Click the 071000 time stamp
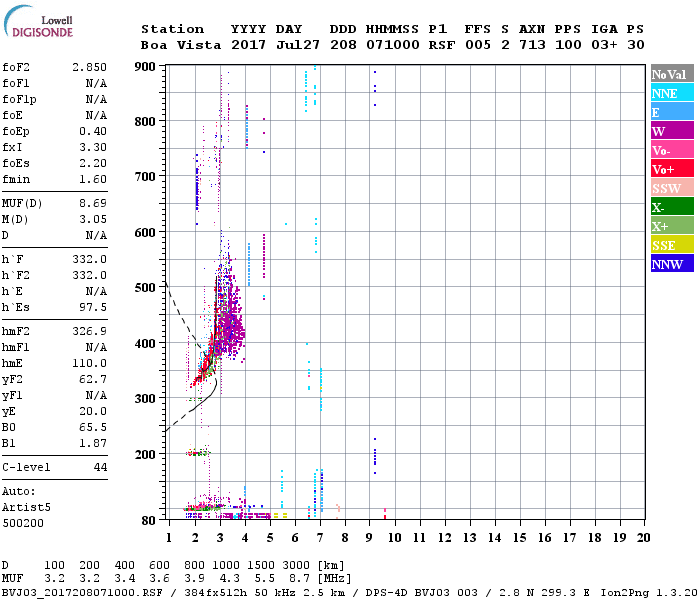 pyautogui.click(x=393, y=45)
